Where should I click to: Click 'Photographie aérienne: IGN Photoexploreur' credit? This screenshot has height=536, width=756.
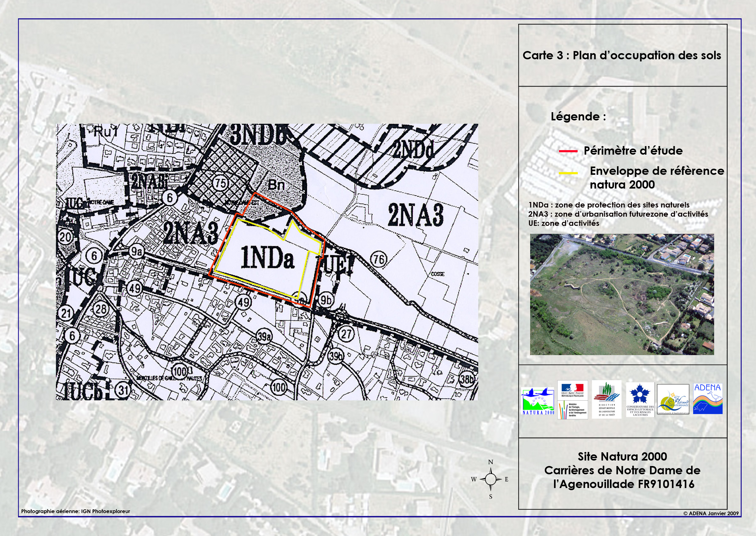click(x=75, y=511)
